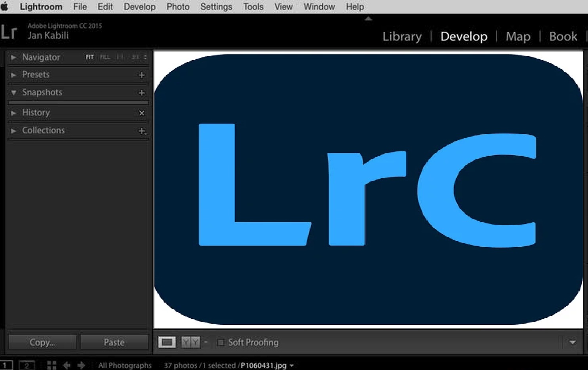Click the previous photo arrow in the filmstrip bar
This screenshot has width=588, height=370.
click(66, 365)
